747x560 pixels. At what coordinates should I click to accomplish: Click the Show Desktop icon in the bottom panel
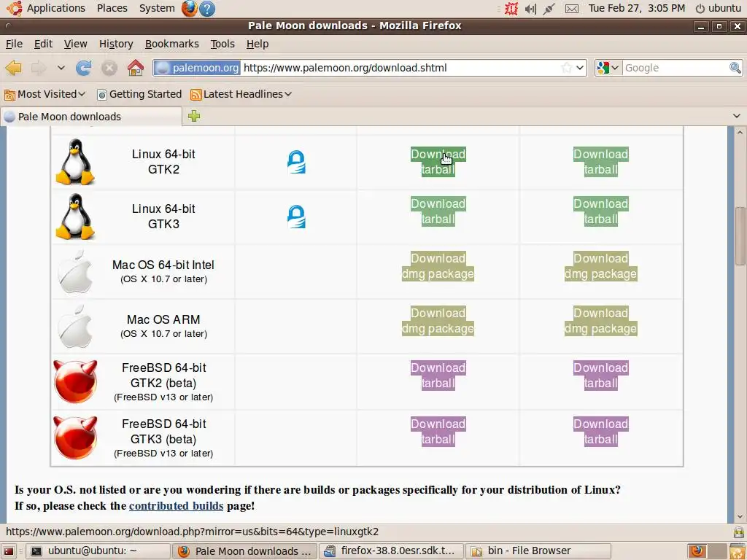[x=9, y=551]
